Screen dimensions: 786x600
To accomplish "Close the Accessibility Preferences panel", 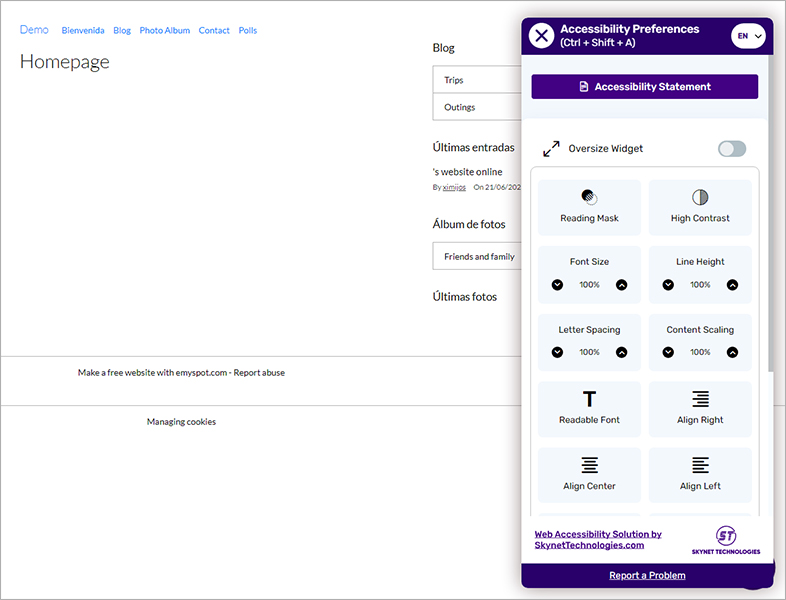I will [x=541, y=36].
